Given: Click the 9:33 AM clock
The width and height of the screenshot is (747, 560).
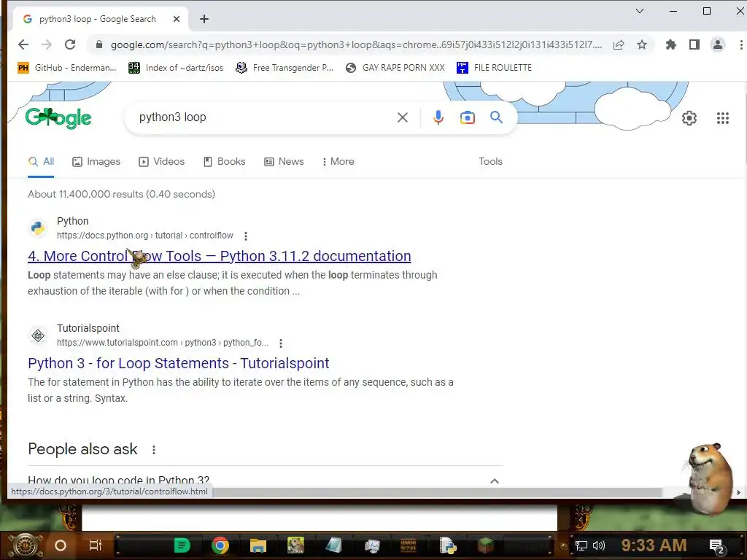Looking at the screenshot, I should click(654, 545).
